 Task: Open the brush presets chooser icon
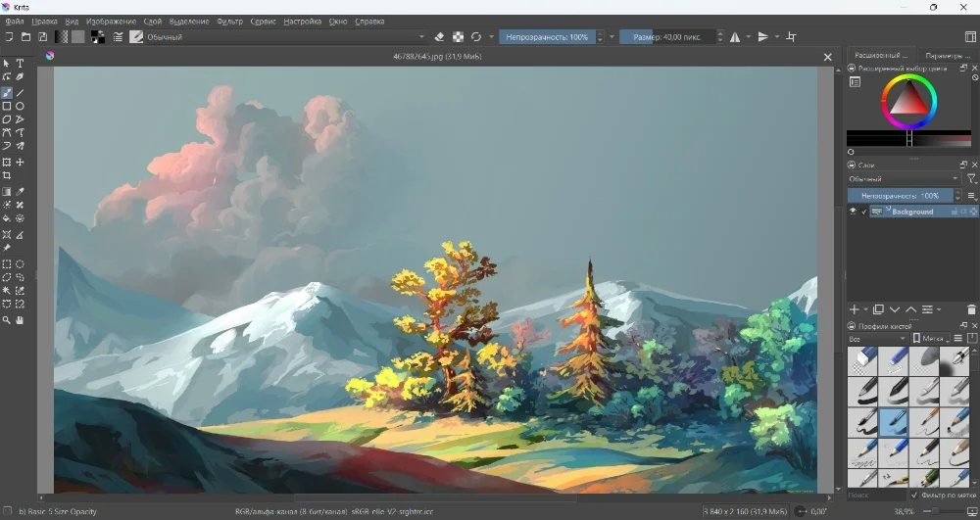click(136, 37)
